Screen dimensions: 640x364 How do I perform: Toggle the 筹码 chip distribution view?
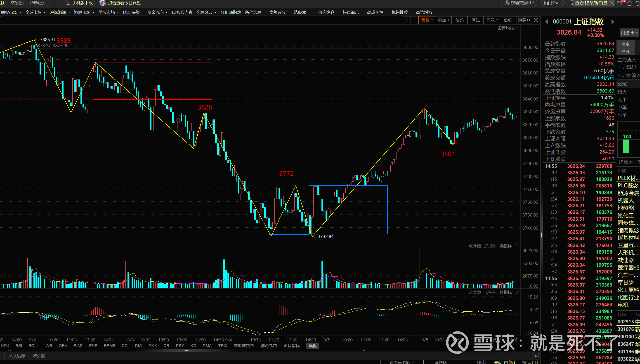459,20
